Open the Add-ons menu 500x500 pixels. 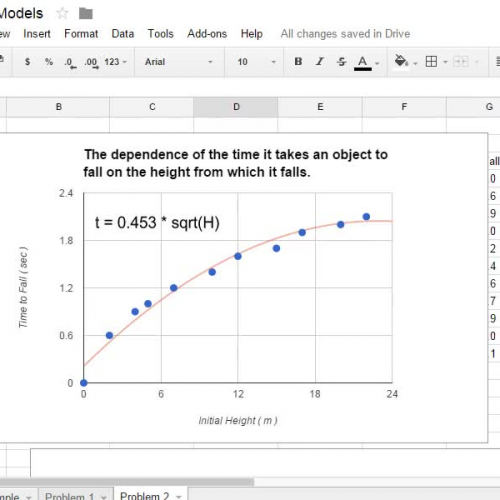[207, 34]
